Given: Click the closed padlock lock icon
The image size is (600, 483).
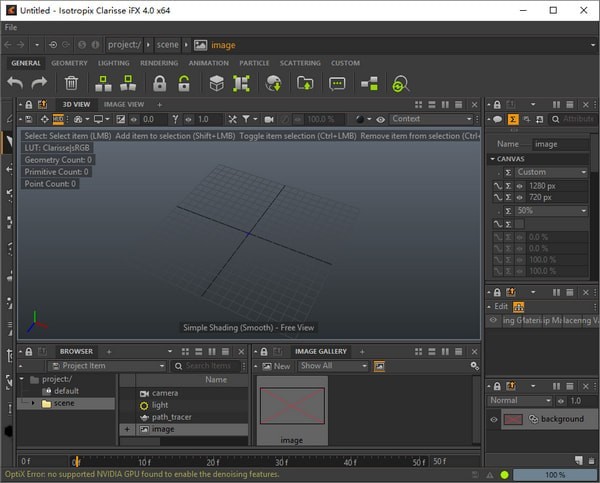Looking at the screenshot, I should click(x=159, y=84).
